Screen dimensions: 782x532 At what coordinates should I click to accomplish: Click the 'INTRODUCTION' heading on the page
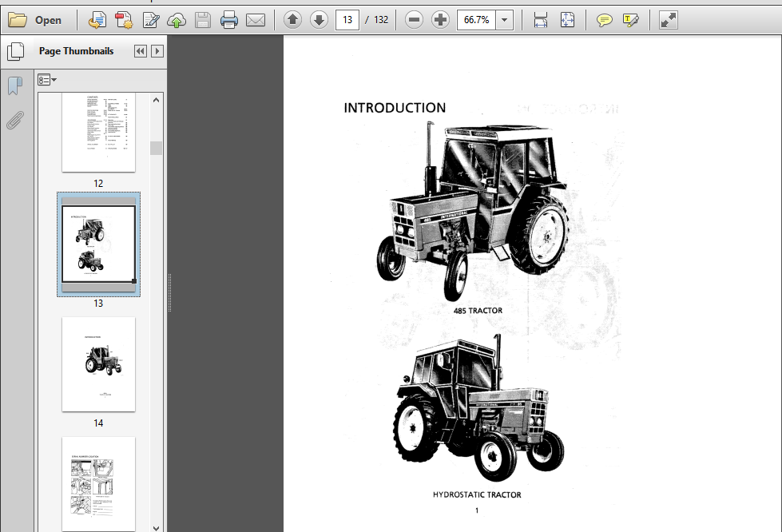[x=395, y=108]
